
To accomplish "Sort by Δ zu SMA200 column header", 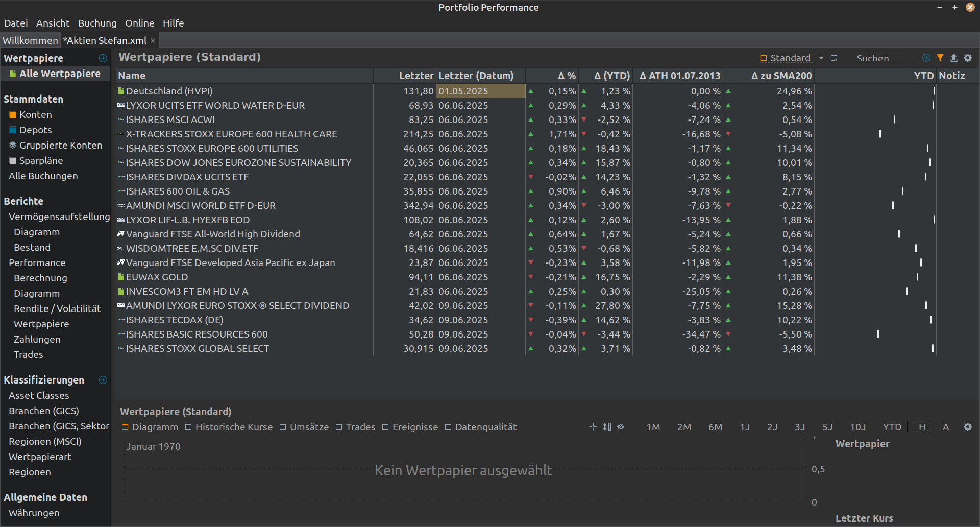I will click(769, 76).
